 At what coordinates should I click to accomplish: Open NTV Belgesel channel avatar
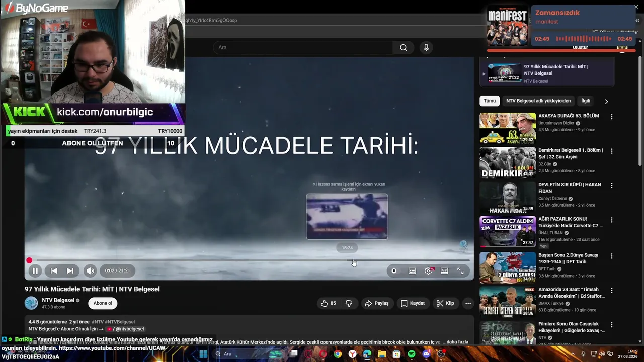31,303
